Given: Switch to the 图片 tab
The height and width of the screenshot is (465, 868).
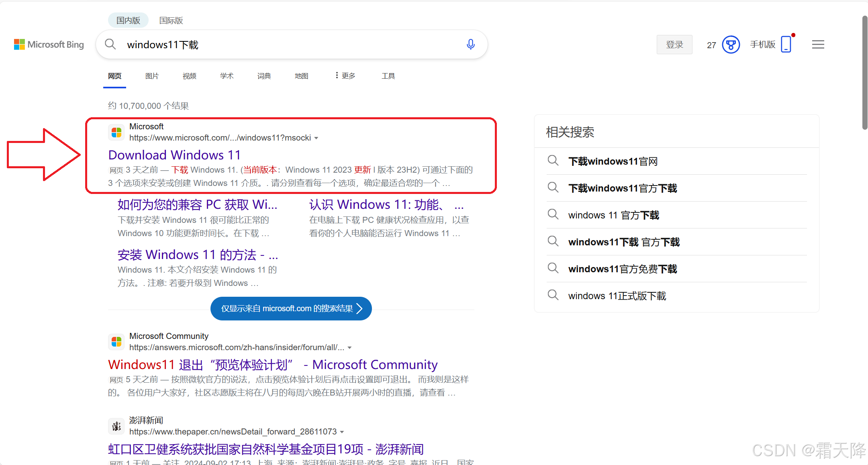Looking at the screenshot, I should (x=152, y=76).
